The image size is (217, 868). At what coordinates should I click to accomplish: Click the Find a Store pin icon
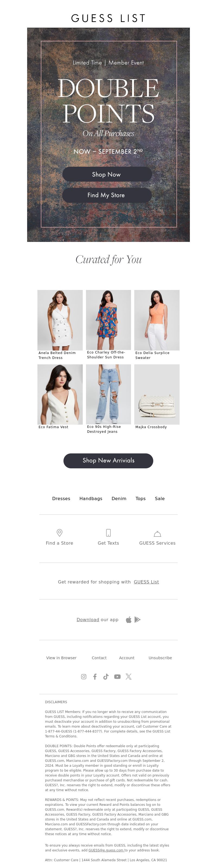click(60, 533)
